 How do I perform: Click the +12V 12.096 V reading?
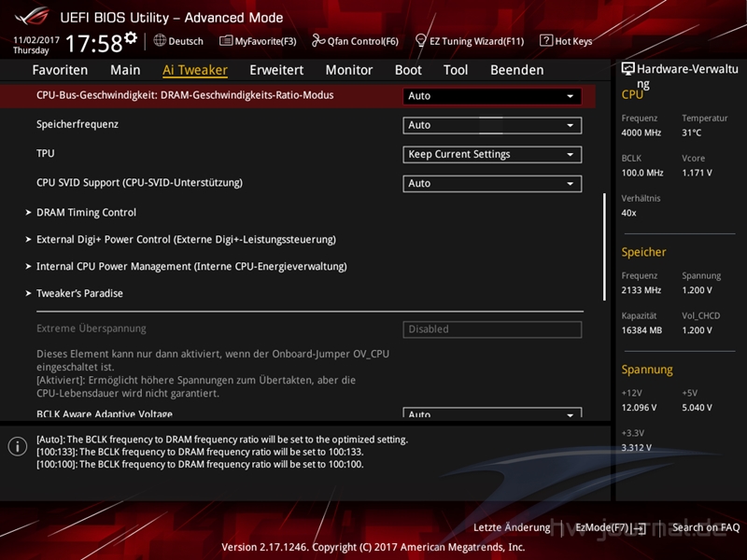[639, 408]
